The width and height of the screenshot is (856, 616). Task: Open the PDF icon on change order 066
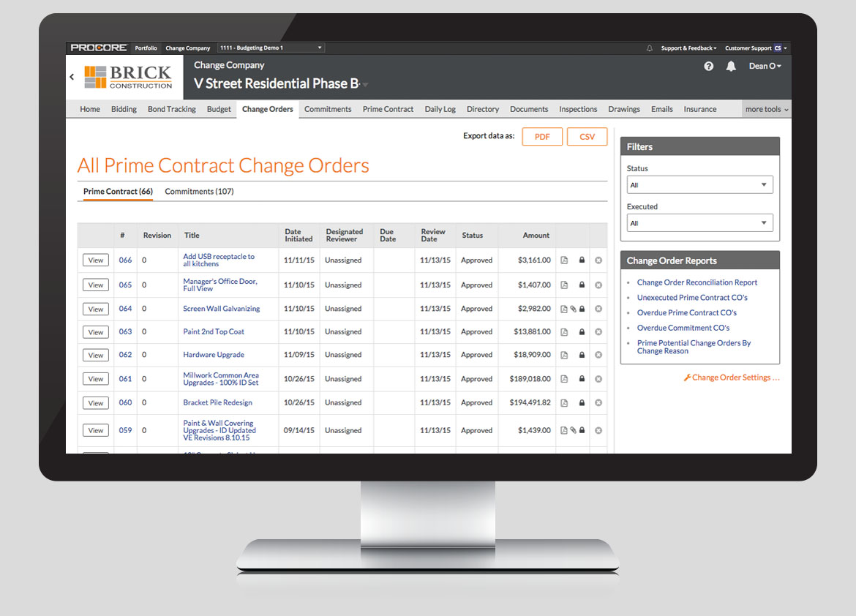[563, 260]
